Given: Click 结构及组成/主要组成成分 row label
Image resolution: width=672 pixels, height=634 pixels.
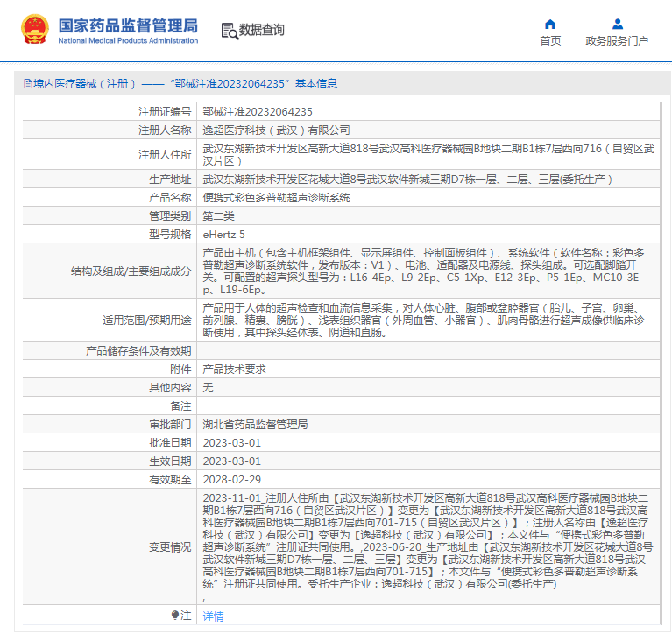Looking at the screenshot, I should pyautogui.click(x=131, y=271).
